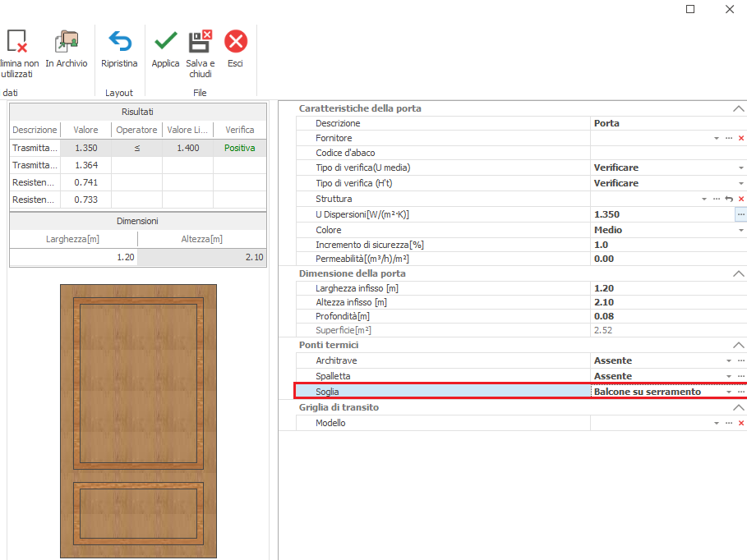This screenshot has height=560, width=747.
Task: Expand the Spalletta dropdown arrow
Action: [729, 376]
